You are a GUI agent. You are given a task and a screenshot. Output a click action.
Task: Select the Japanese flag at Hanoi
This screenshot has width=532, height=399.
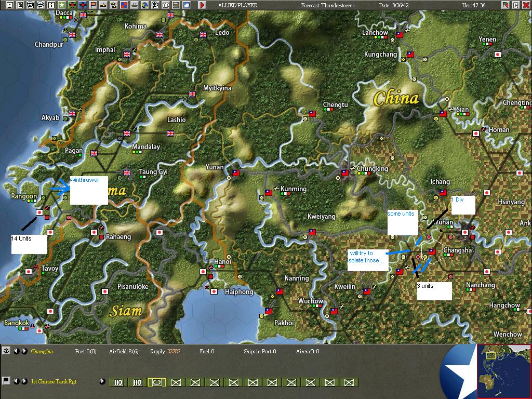click(x=203, y=271)
